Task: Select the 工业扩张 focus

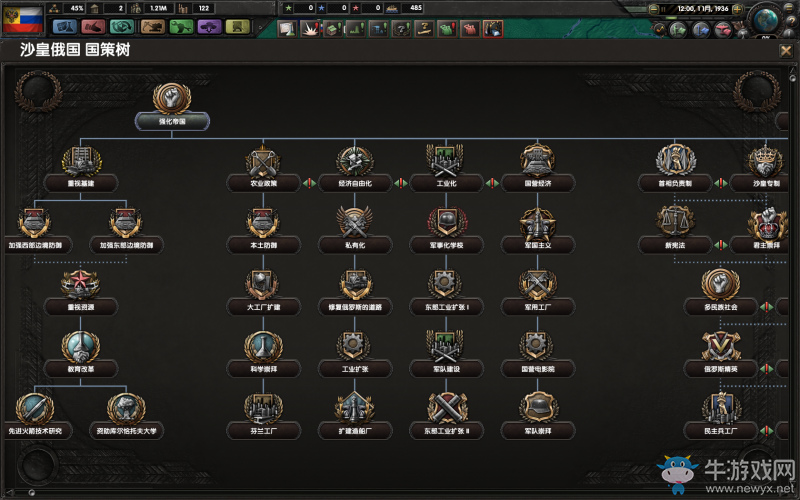Action: click(x=355, y=369)
